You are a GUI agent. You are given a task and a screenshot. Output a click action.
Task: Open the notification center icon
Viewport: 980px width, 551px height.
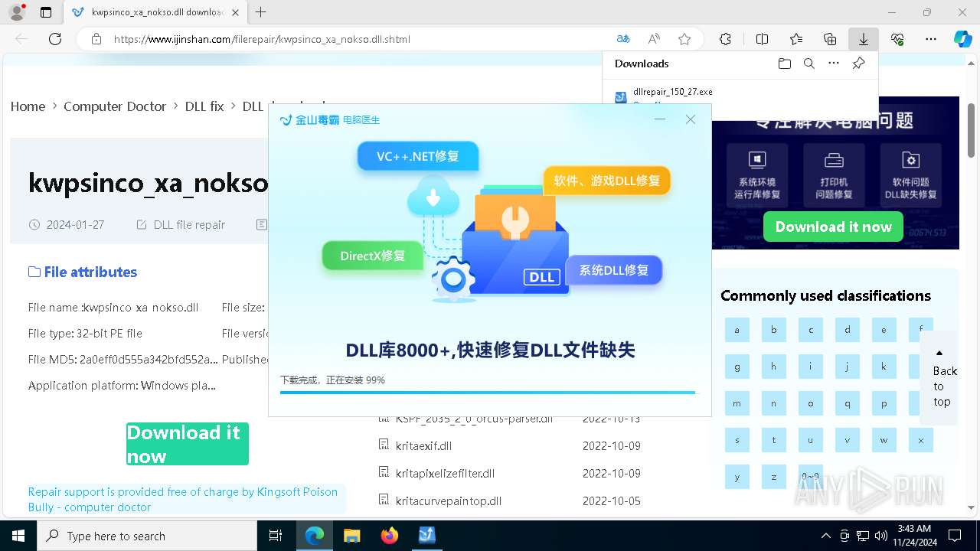955,536
